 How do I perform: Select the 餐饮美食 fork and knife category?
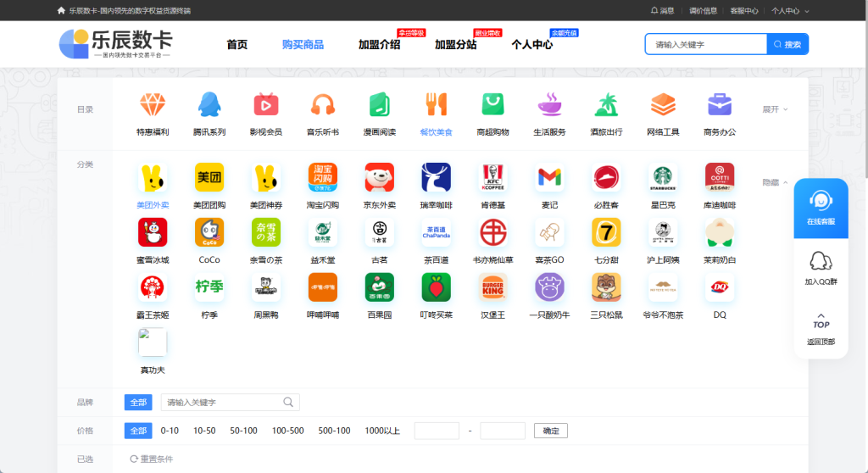pyautogui.click(x=437, y=104)
